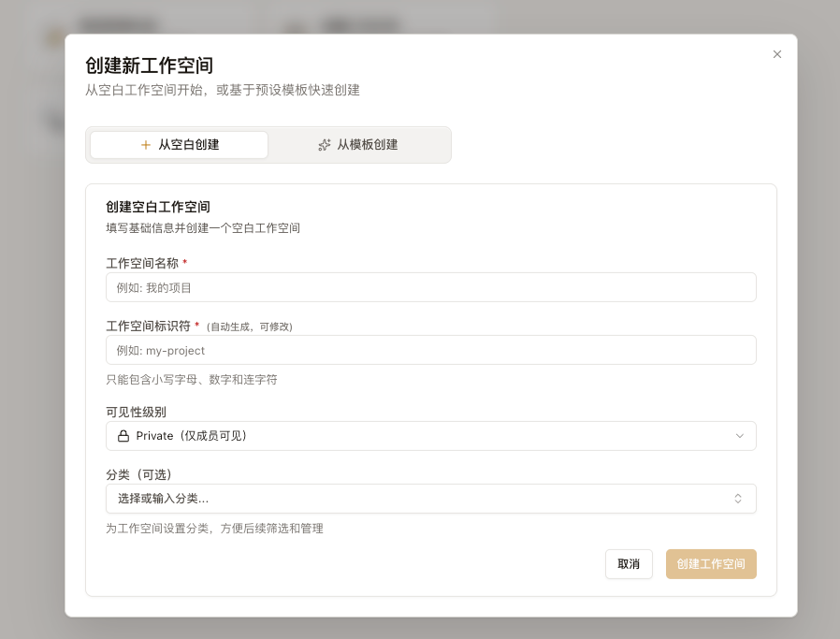Screen dimensions: 840x639
Task: Click the 工作空间名称 field label
Action: [142, 263]
